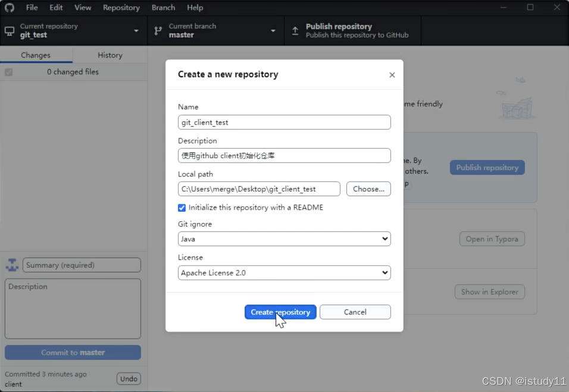Switch to the History tab
The height and width of the screenshot is (392, 569).
click(110, 55)
